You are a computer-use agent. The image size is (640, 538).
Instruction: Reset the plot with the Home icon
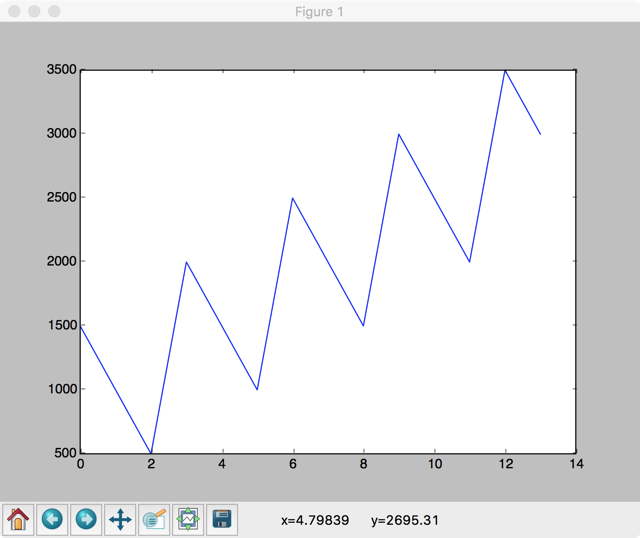[x=18, y=520]
